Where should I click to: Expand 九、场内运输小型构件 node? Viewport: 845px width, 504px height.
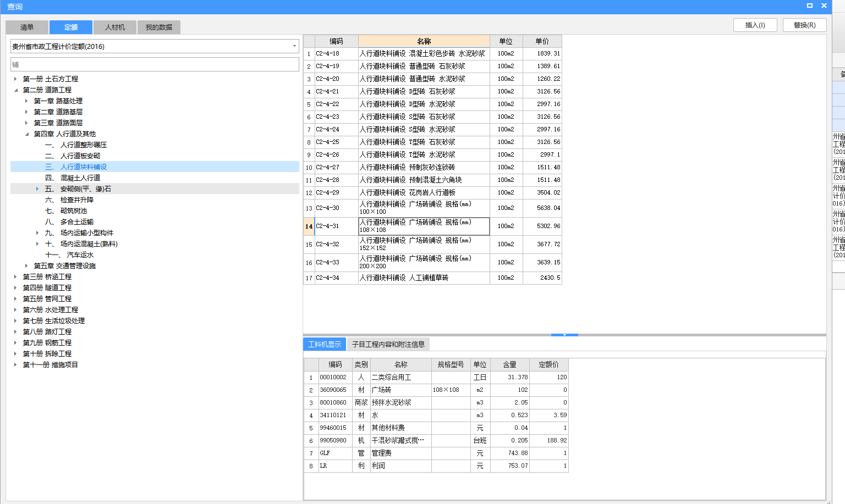pos(37,232)
